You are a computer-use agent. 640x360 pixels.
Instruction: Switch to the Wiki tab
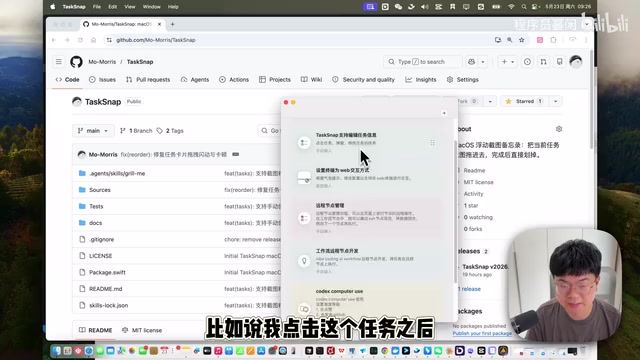tap(311, 80)
